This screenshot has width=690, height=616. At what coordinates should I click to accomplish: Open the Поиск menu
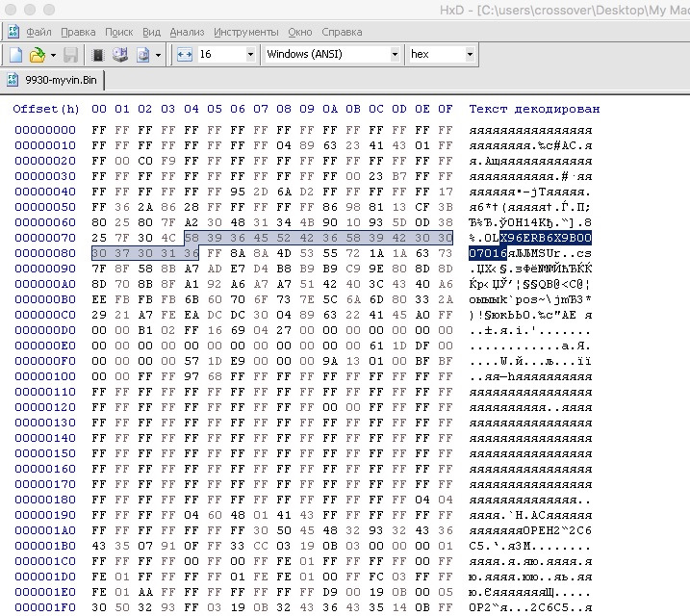pyautogui.click(x=118, y=32)
